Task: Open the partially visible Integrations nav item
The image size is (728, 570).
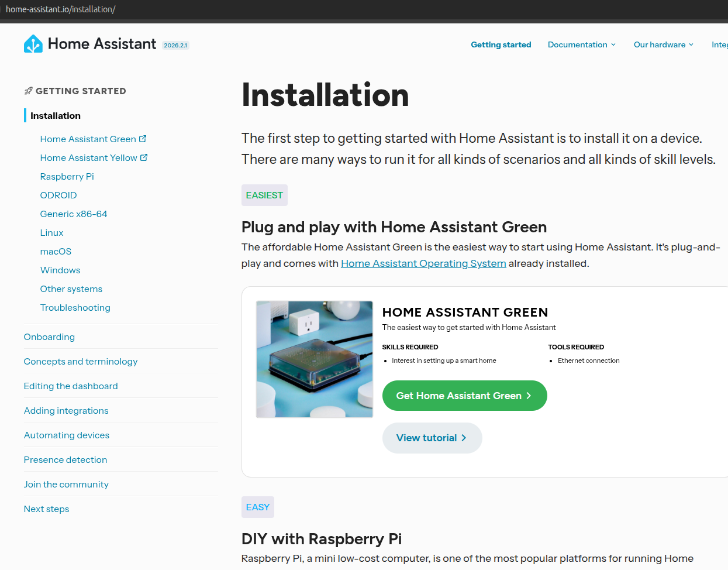Action: 720,44
